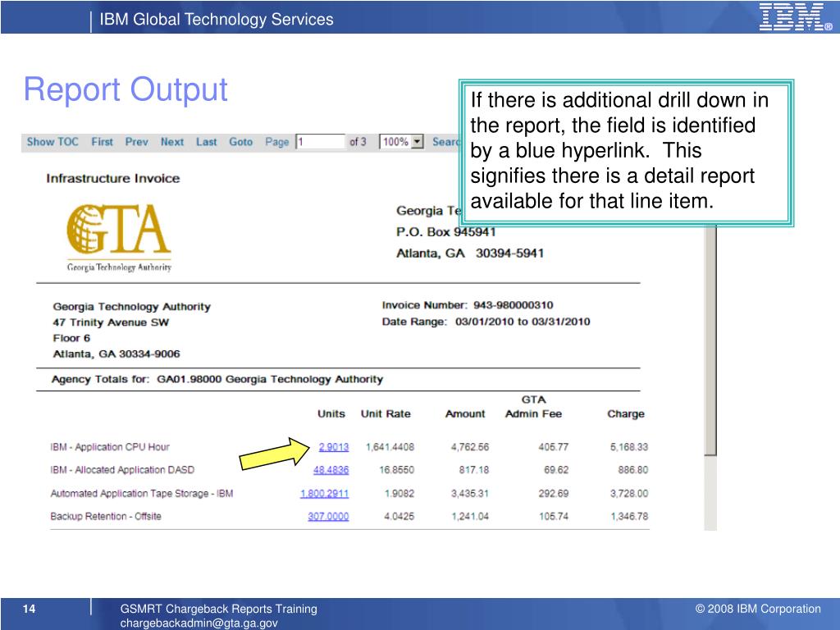The width and height of the screenshot is (840, 630).
Task: Open the 48.4836 units drill-down link
Action: [331, 470]
